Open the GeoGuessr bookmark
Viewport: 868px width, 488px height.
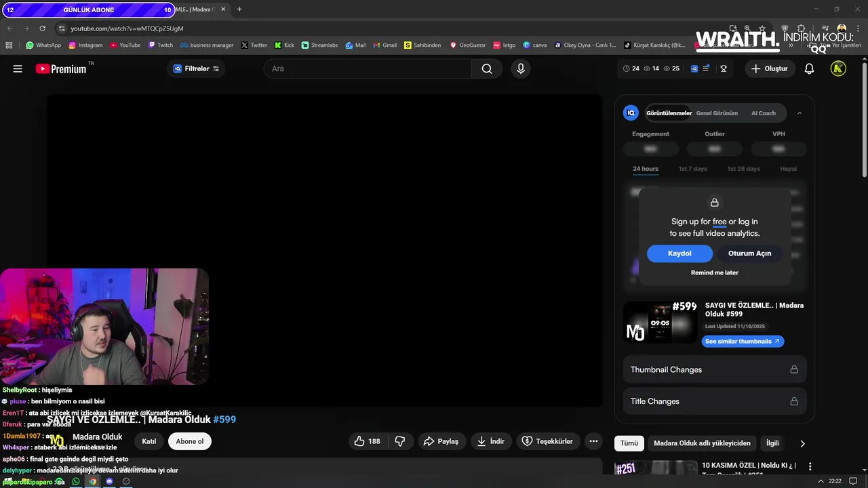(468, 45)
